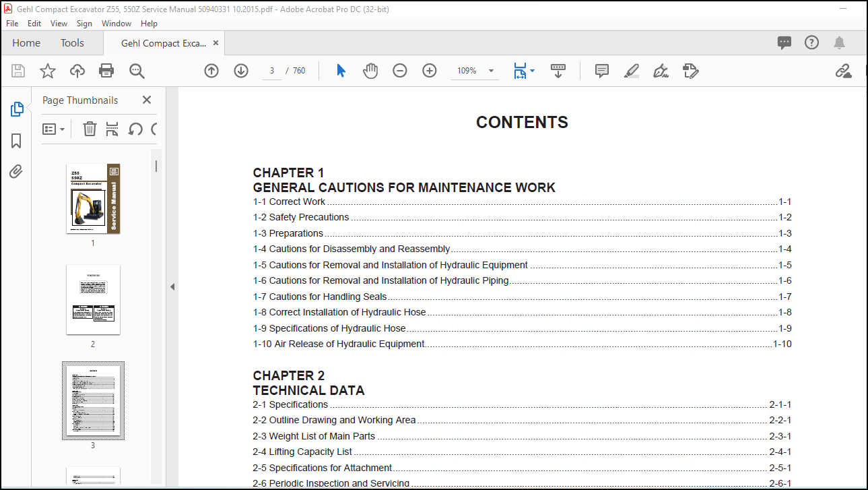Click the fit page width icon

[x=520, y=71]
